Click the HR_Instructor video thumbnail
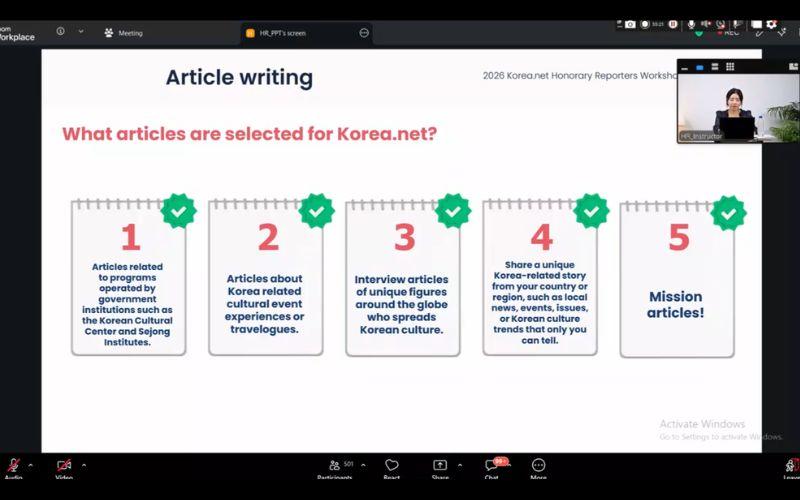 [738, 108]
